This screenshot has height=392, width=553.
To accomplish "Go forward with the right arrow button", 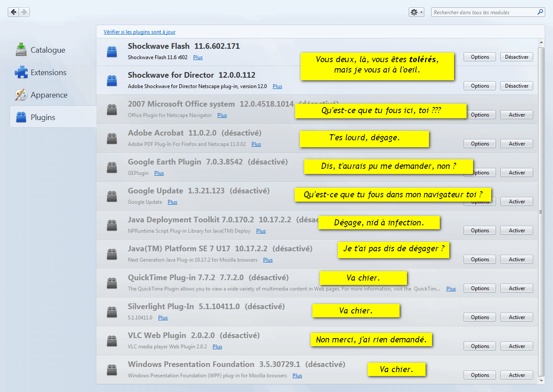I will click(24, 12).
